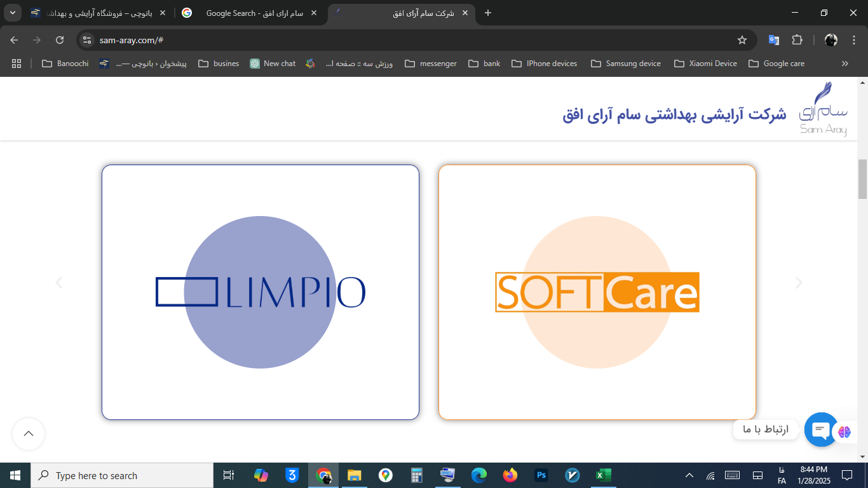Reload the sam-aray.com page
This screenshot has width=868, height=488.
coord(60,40)
